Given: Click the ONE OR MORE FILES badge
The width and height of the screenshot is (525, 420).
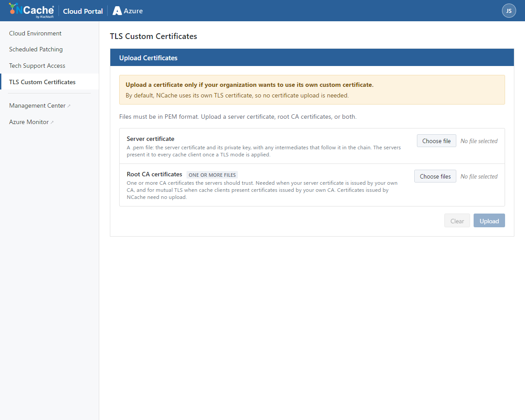Looking at the screenshot, I should [x=212, y=175].
